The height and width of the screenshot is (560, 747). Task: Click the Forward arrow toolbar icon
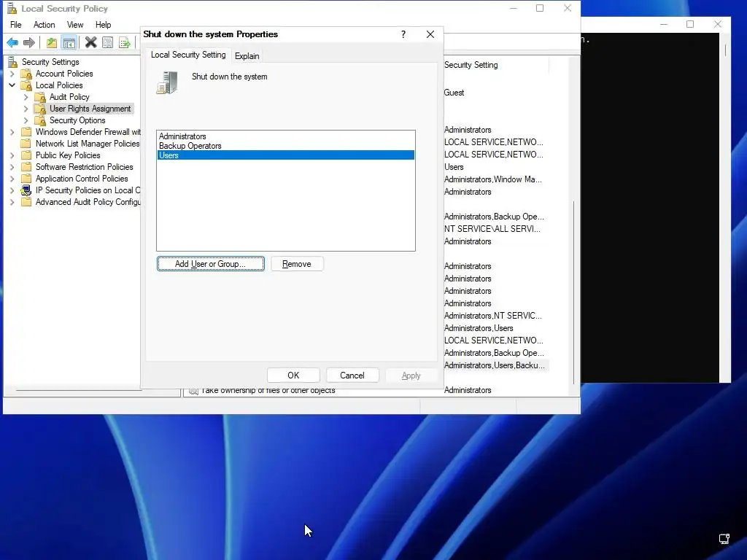click(29, 43)
